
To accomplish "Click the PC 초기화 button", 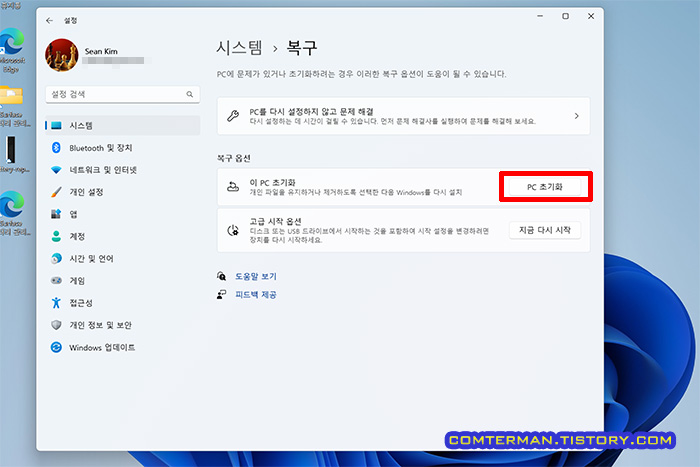I will [x=545, y=187].
